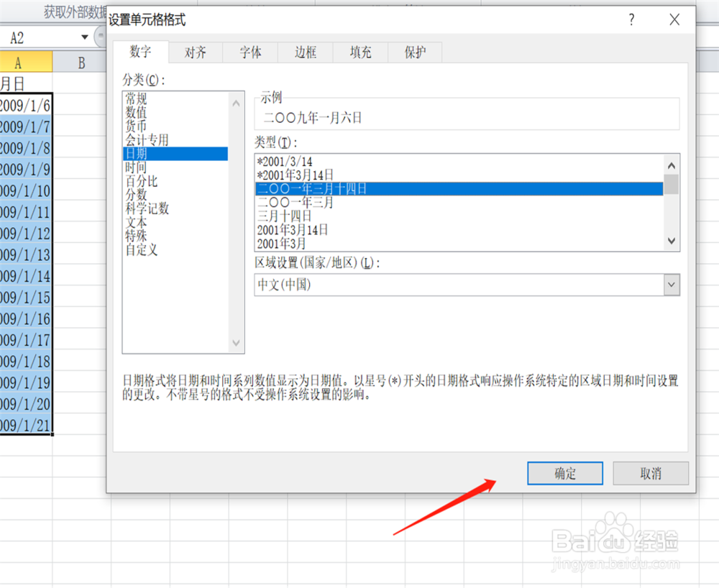Viewport: 719px width, 588px height.
Task: Click cell containing 2009/1/7
Action: 26,126
